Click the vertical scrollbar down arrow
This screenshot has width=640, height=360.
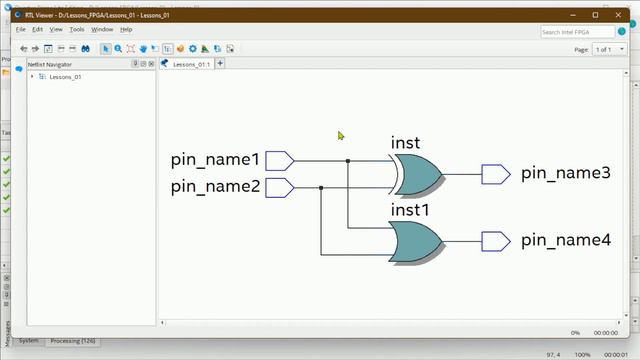coord(626,315)
